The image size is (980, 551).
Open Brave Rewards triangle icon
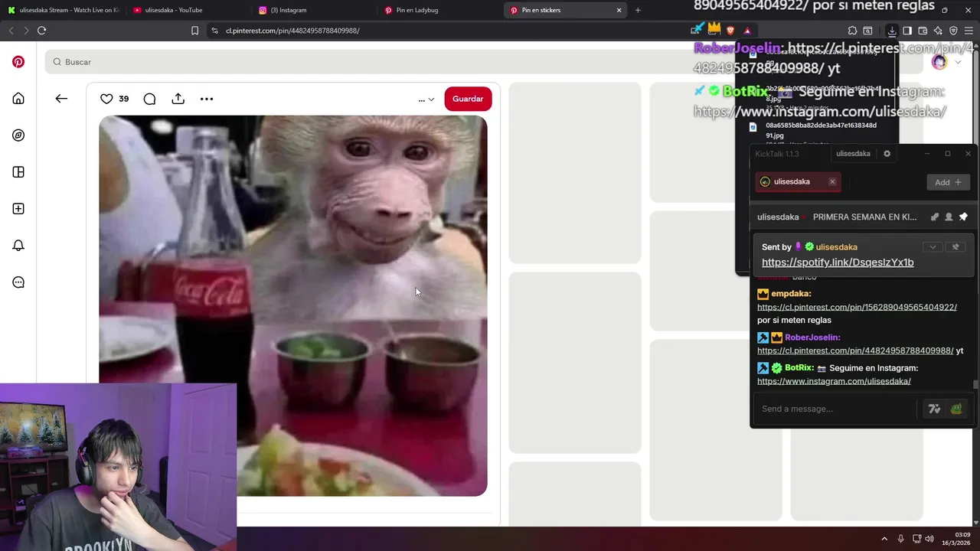pos(747,31)
